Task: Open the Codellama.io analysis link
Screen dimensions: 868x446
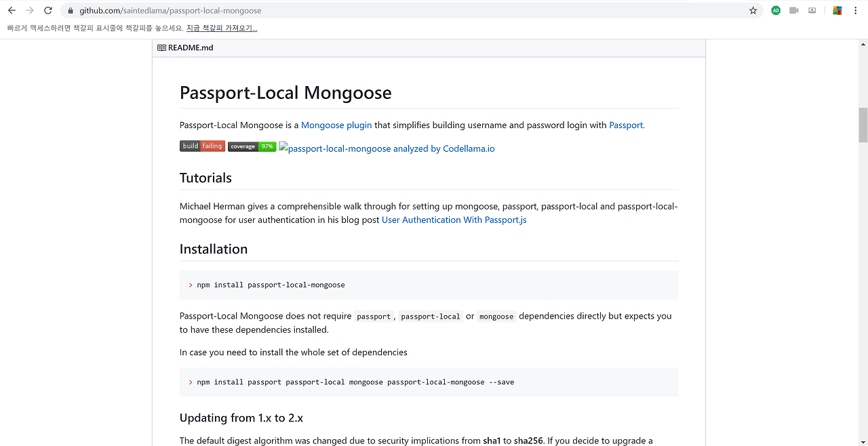Action: tap(387, 148)
